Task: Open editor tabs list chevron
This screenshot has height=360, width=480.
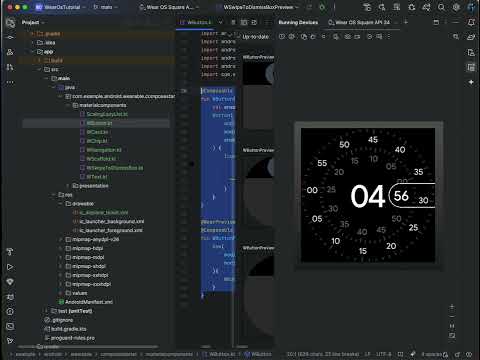Action: [220, 22]
